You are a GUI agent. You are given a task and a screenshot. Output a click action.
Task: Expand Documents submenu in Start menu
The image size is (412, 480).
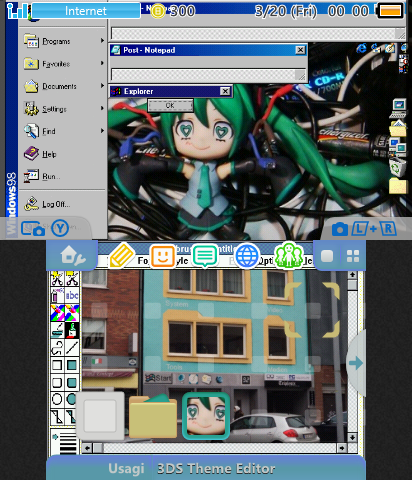(63, 86)
